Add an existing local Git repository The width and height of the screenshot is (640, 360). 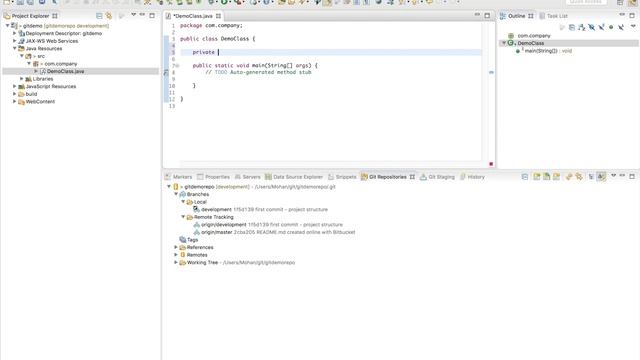[537, 177]
